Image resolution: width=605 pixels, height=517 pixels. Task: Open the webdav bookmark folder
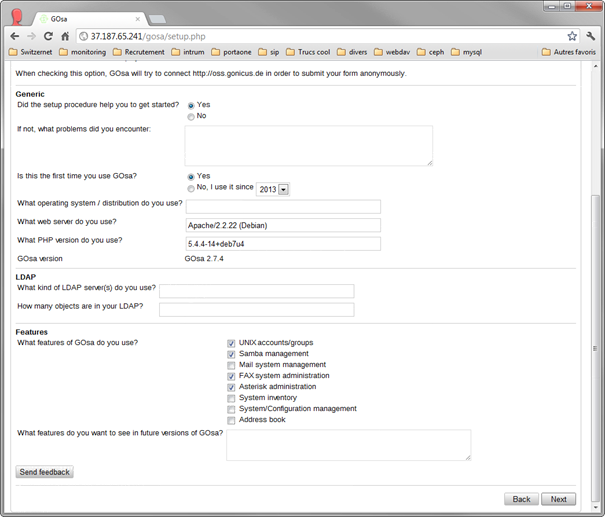tap(392, 52)
